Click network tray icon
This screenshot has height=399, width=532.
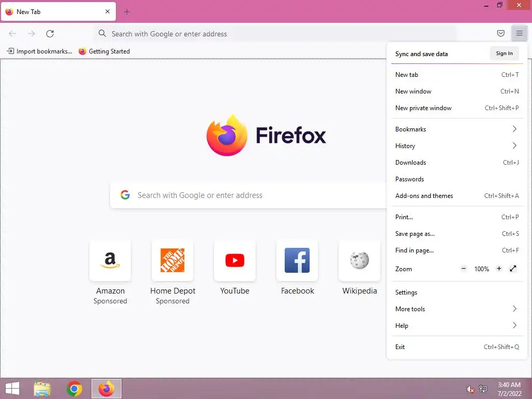click(483, 389)
